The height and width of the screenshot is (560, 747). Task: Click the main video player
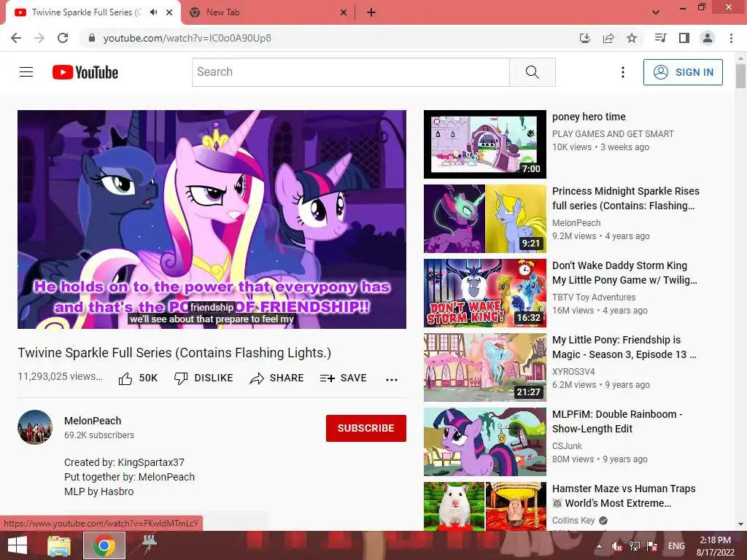click(x=212, y=219)
